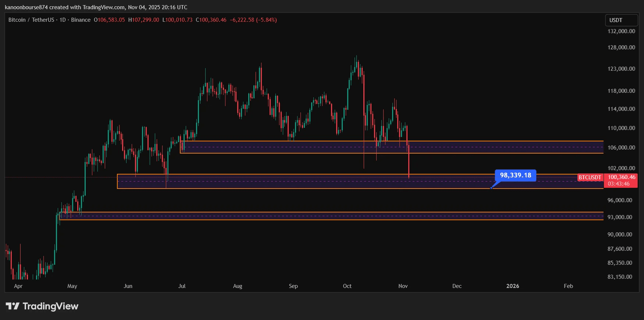This screenshot has height=320, width=644.
Task: Click the TradingView logo icon
Action: pyautogui.click(x=13, y=306)
